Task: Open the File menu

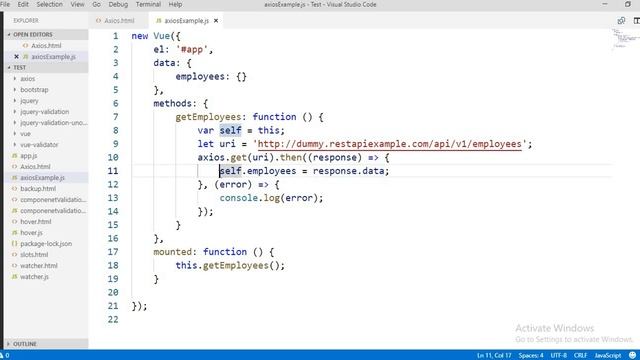Action: click(x=5, y=4)
